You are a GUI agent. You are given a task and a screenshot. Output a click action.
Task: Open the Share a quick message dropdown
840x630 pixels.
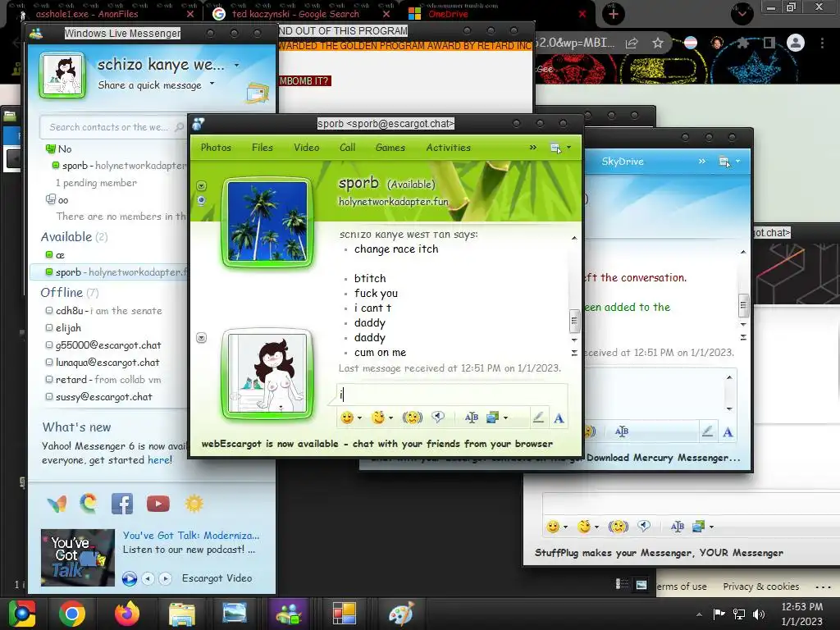(212, 84)
